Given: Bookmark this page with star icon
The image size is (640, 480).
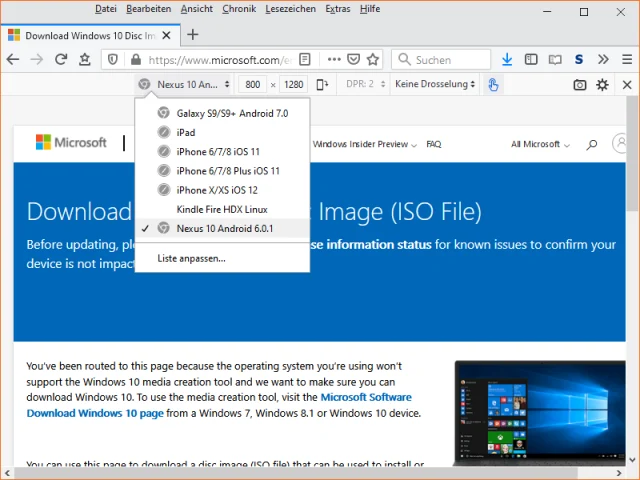Looking at the screenshot, I should pos(372,60).
